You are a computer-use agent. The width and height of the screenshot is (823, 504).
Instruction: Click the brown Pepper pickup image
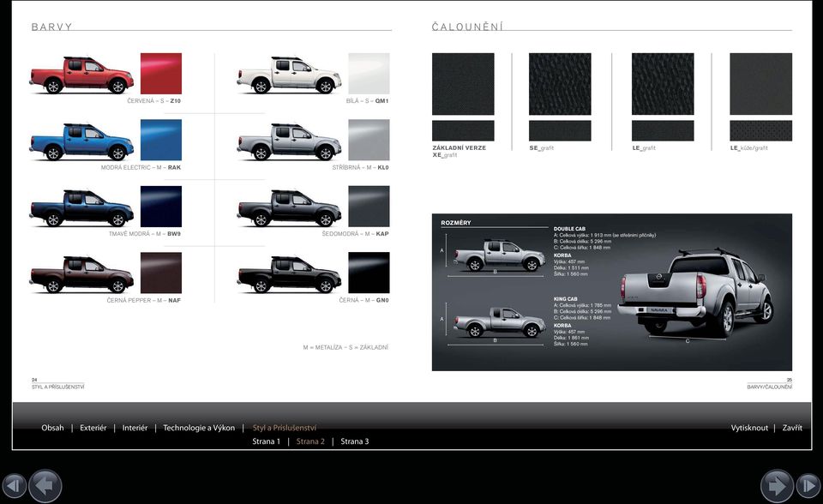81,274
